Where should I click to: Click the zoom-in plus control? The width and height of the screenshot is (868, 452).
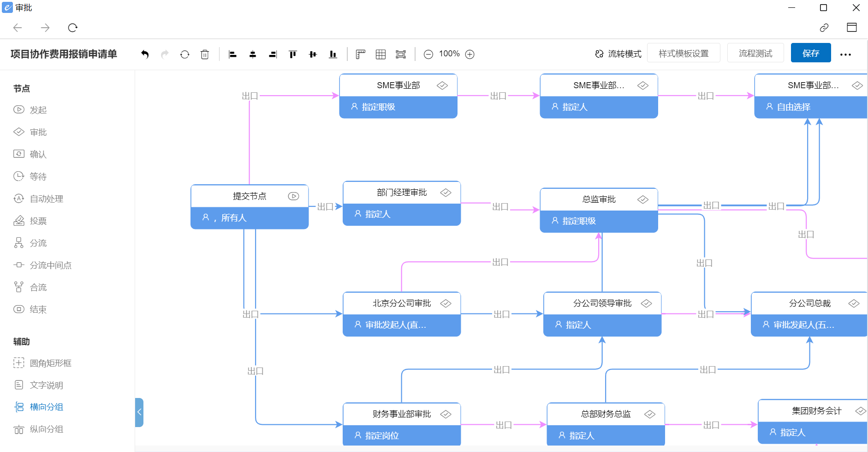[470, 54]
